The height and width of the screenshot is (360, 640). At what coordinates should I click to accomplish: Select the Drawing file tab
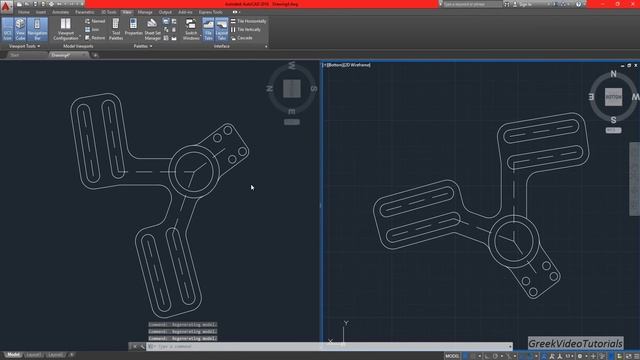[68, 55]
